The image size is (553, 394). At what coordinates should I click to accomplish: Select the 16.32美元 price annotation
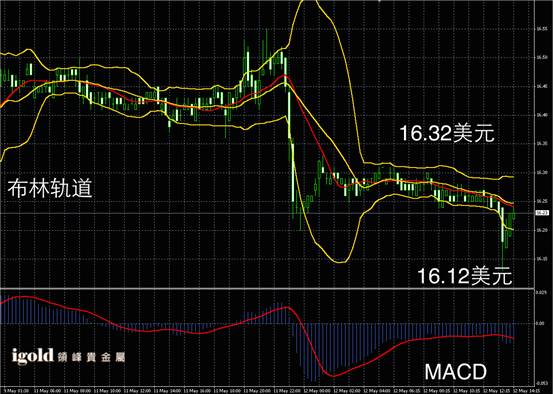click(x=447, y=134)
